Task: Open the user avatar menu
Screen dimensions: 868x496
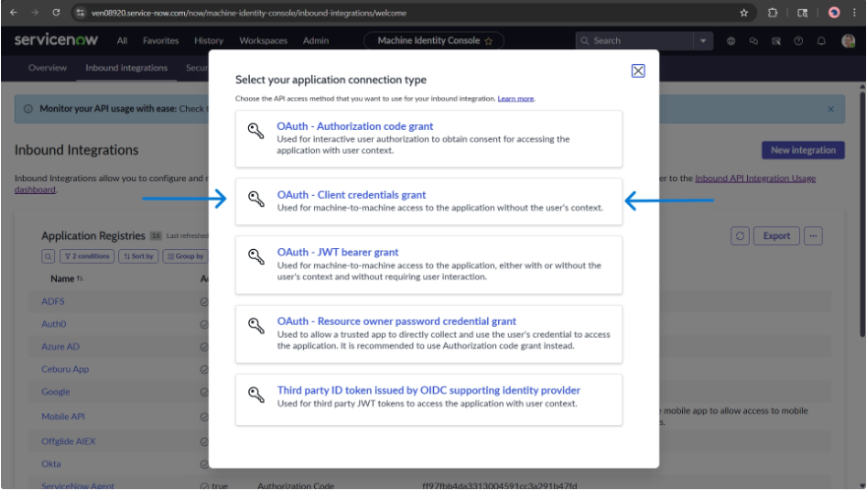Action: click(x=847, y=41)
